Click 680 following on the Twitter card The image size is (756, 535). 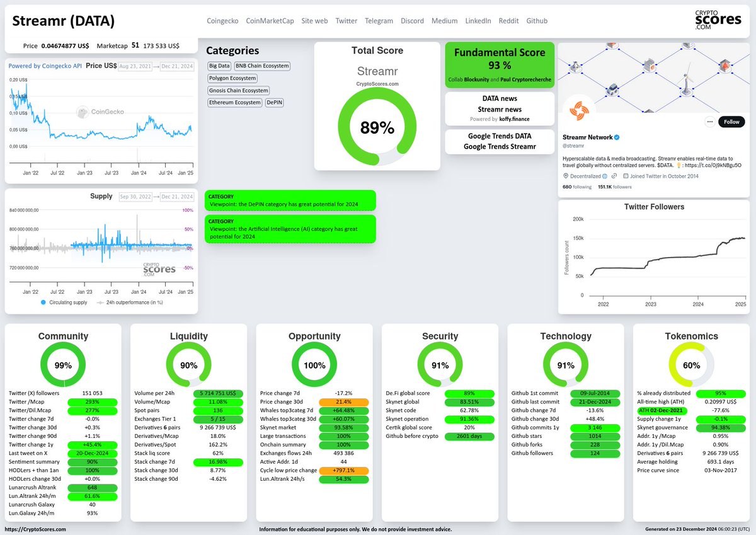coord(576,187)
